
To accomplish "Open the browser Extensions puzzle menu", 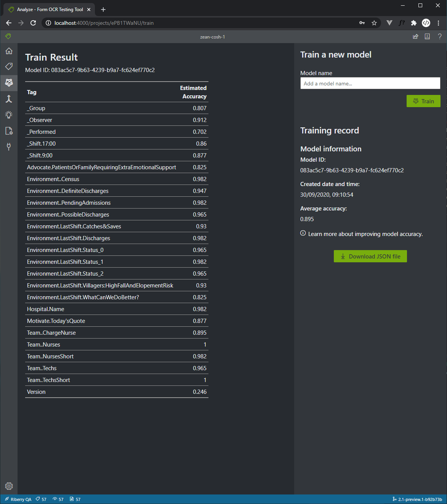I will [413, 23].
